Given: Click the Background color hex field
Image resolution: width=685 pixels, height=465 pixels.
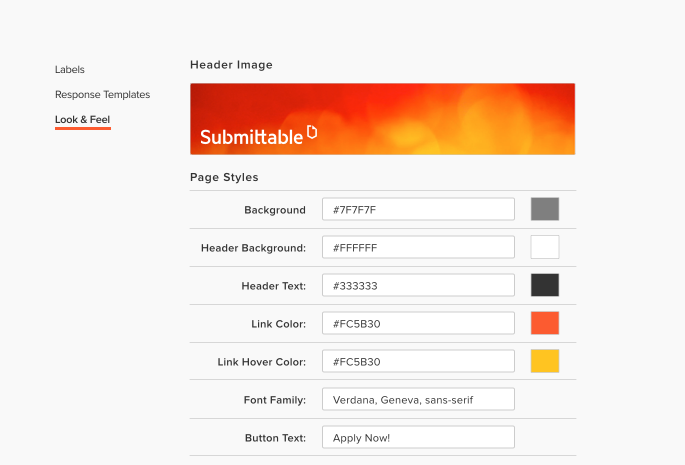Looking at the screenshot, I should (x=418, y=209).
